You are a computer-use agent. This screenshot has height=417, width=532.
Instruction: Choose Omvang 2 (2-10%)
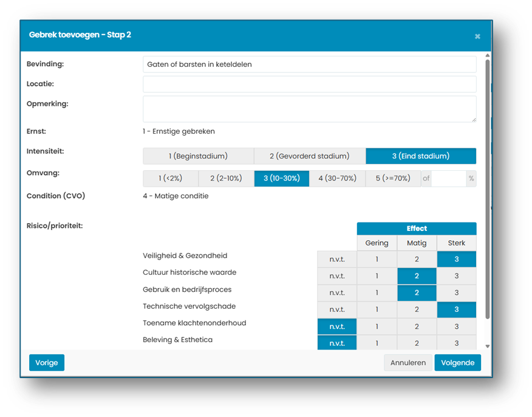coord(227,179)
